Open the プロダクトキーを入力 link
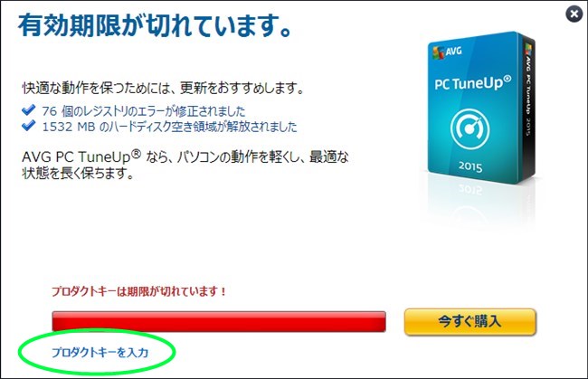Image resolution: width=588 pixels, height=379 pixels. (100, 353)
